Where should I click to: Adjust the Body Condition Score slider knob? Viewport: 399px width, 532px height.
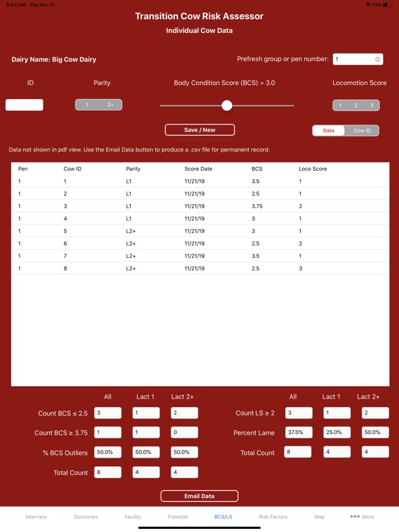tap(227, 105)
